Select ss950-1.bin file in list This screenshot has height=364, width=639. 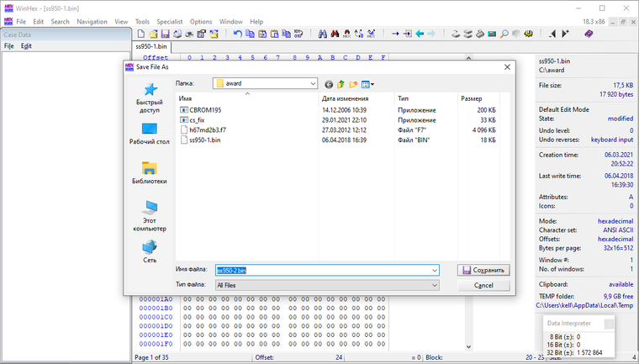pos(204,140)
